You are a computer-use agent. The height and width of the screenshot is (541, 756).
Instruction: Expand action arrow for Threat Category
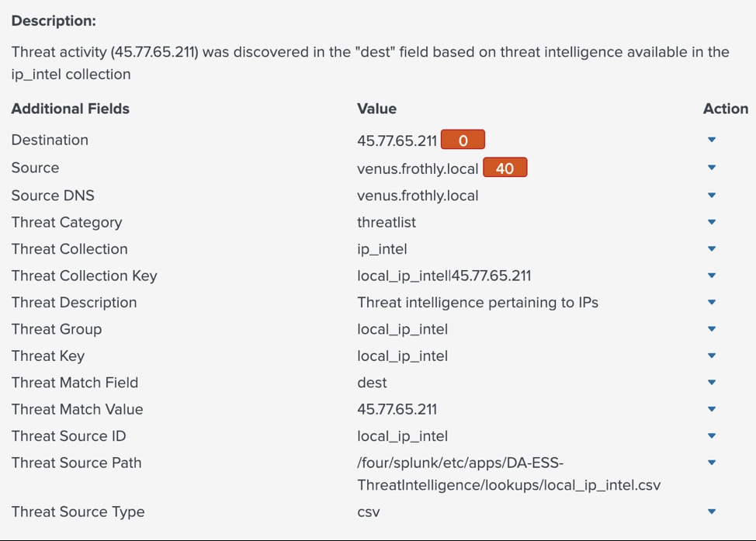tap(712, 222)
